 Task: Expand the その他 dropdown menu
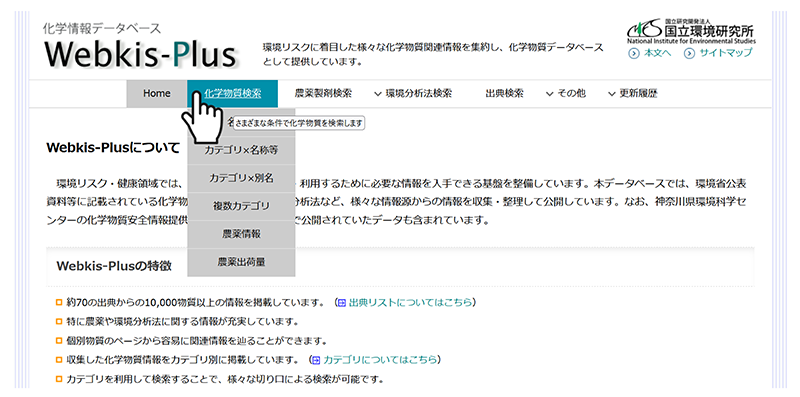[565, 94]
